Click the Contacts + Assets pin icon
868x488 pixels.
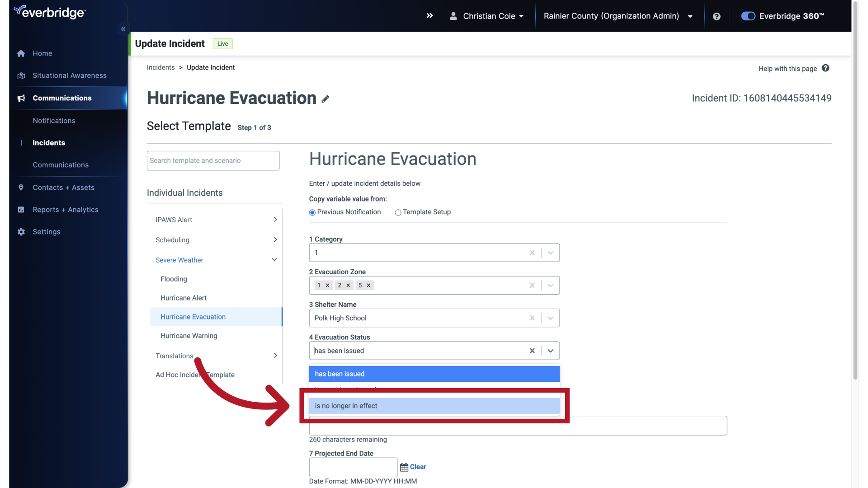pos(21,188)
